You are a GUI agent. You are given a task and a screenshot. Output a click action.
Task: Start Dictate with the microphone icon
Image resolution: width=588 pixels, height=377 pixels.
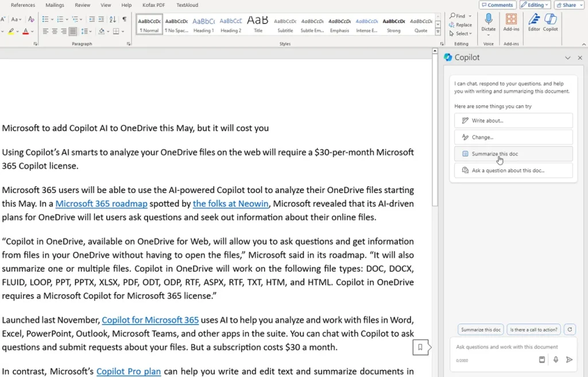[488, 22]
